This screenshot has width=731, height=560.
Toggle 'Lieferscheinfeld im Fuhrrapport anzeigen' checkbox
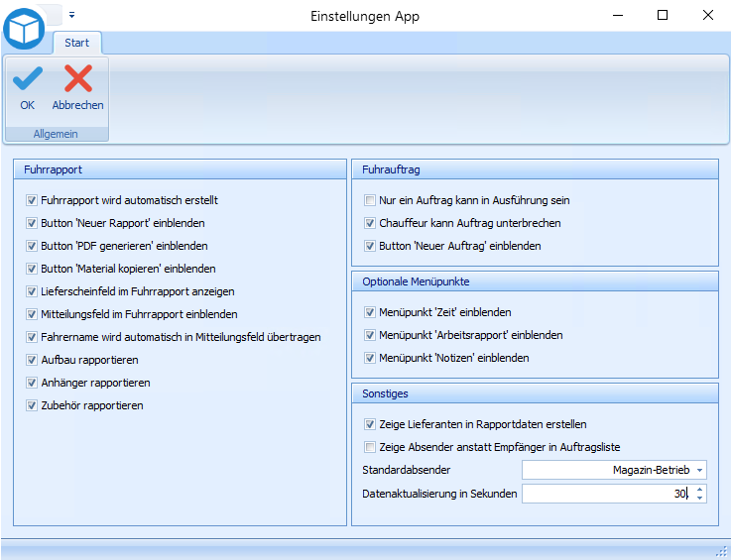click(31, 291)
